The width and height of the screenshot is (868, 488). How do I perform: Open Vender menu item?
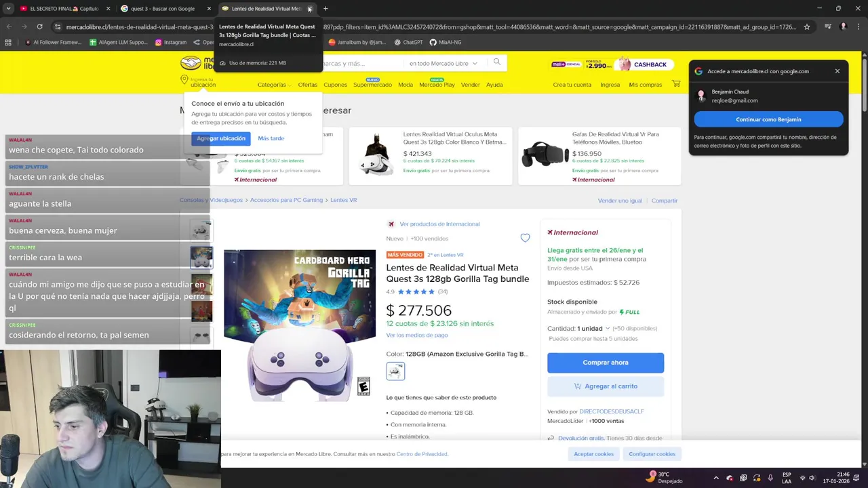click(470, 85)
